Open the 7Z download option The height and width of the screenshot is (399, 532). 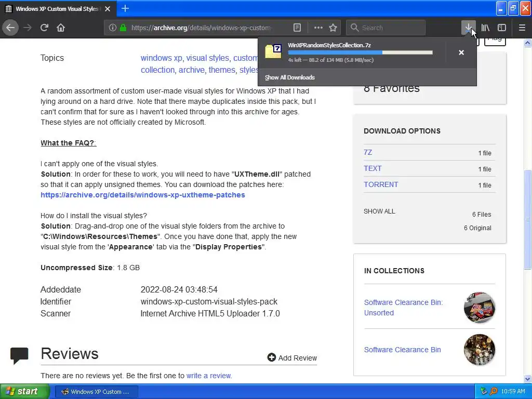click(x=368, y=152)
